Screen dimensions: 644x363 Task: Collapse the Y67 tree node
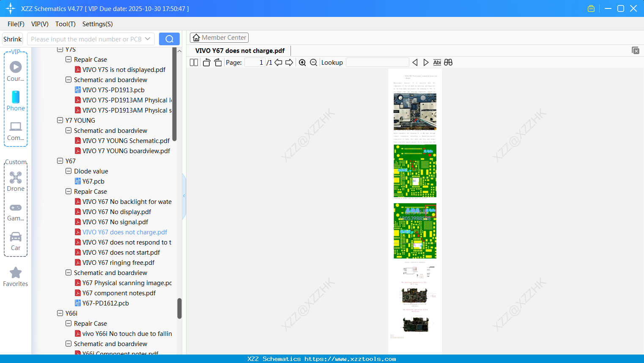coord(60,161)
